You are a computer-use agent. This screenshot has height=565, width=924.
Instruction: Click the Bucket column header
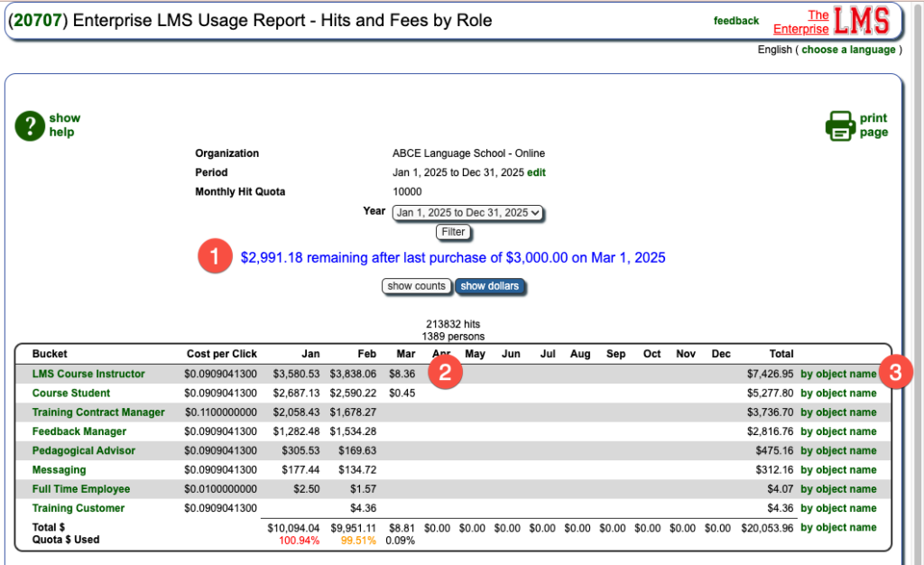point(50,354)
